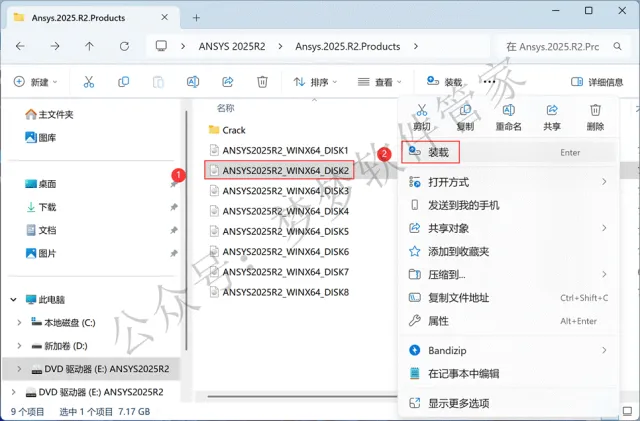Click the Paste icon in the toolbar
Screen dimensions: 640x421
pos(158,82)
